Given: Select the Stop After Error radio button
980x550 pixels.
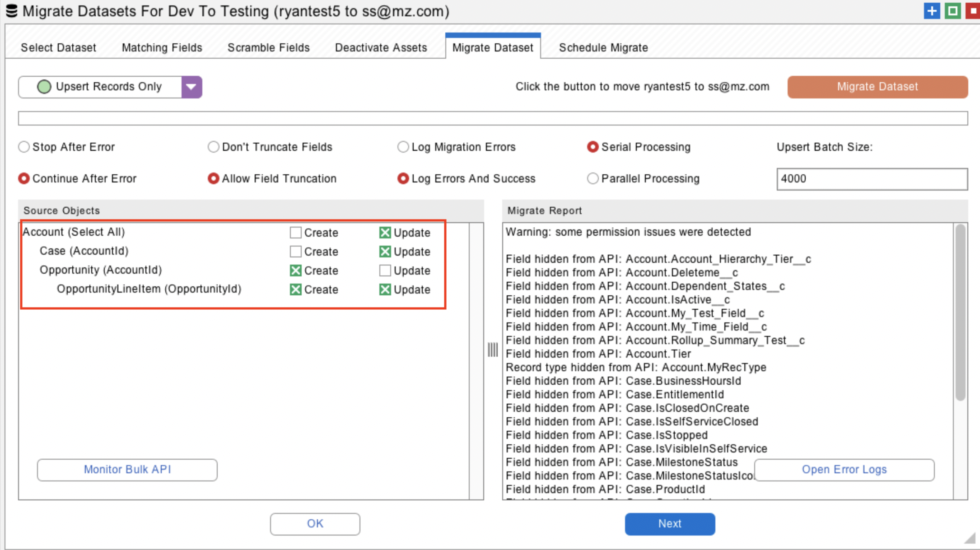Looking at the screenshot, I should [24, 147].
